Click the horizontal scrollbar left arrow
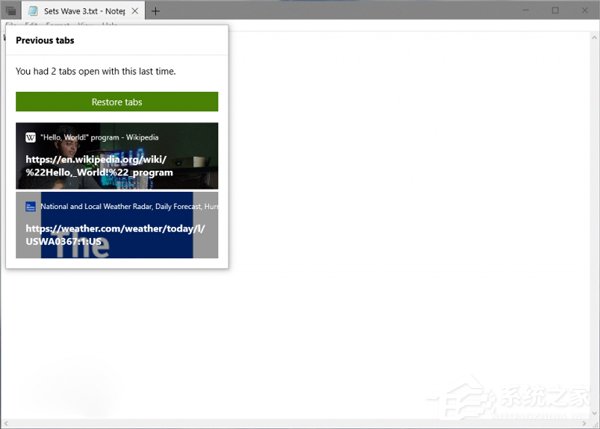 [5, 423]
